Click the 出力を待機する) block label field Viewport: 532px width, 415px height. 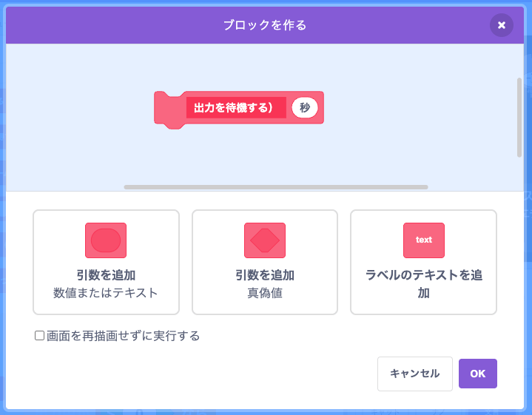tap(235, 108)
